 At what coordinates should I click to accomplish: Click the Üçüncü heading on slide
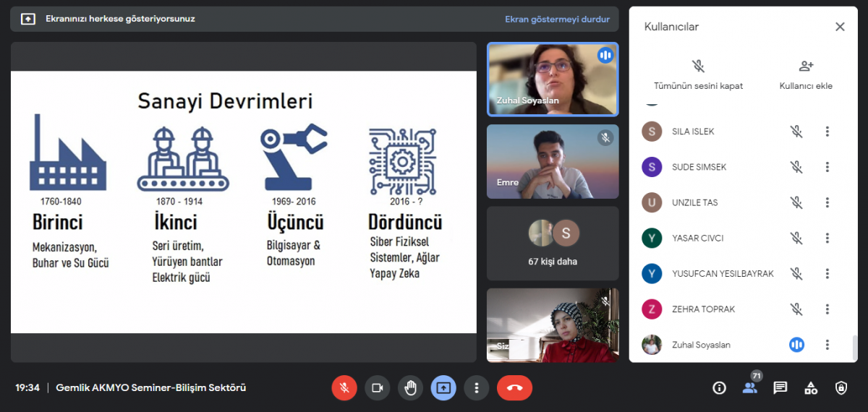[x=295, y=221]
